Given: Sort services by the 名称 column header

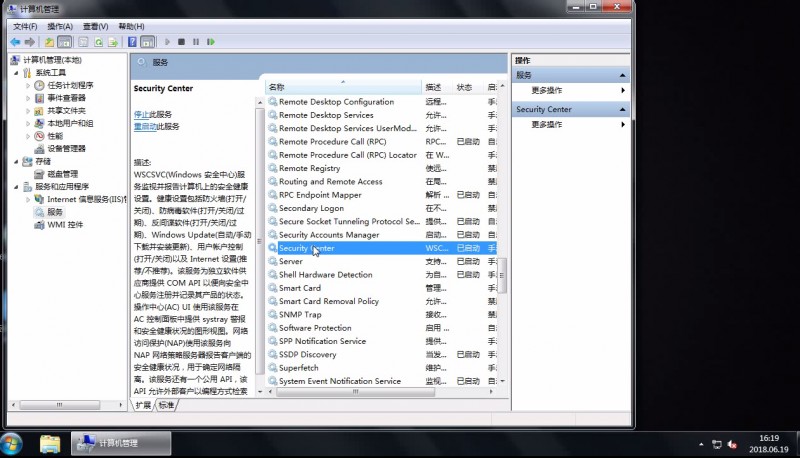Looking at the screenshot, I should point(343,87).
